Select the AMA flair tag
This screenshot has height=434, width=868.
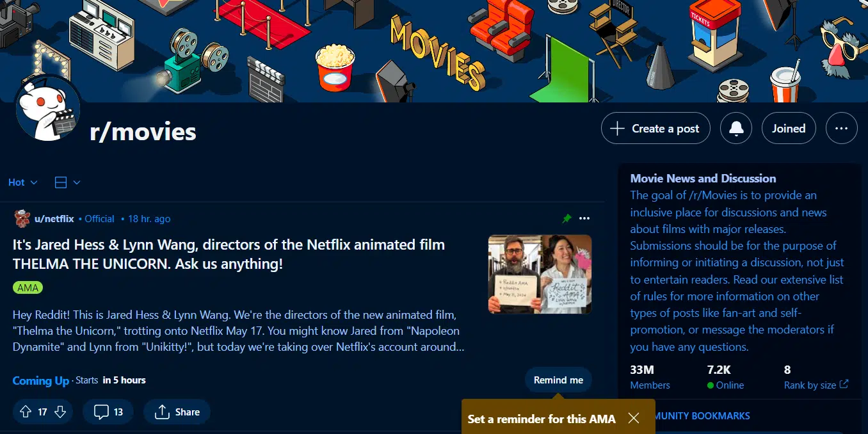(x=28, y=287)
